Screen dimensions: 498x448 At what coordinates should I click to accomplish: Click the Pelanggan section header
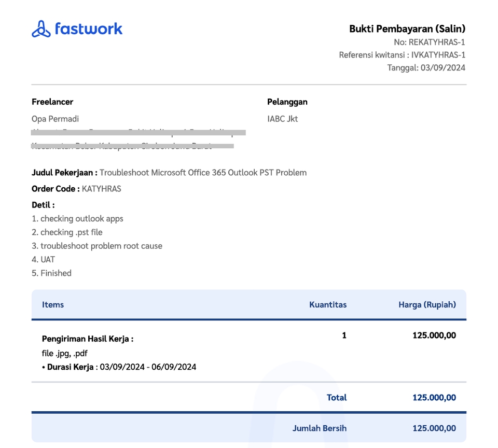click(287, 102)
